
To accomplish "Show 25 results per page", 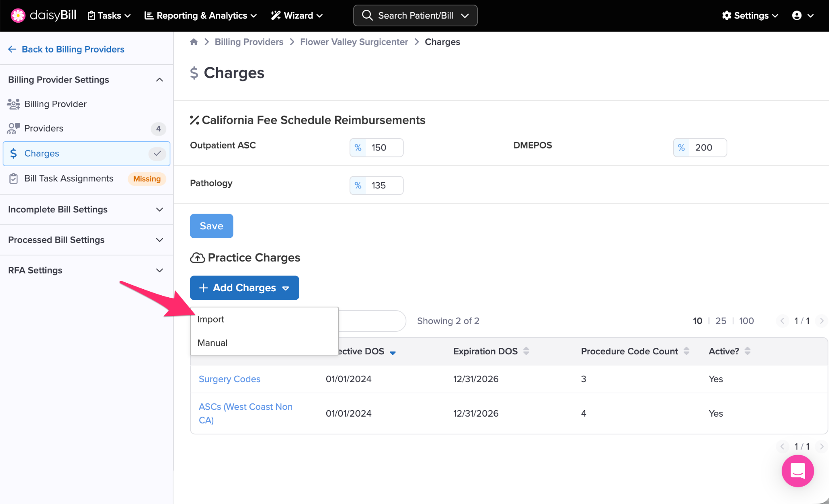I will click(721, 321).
